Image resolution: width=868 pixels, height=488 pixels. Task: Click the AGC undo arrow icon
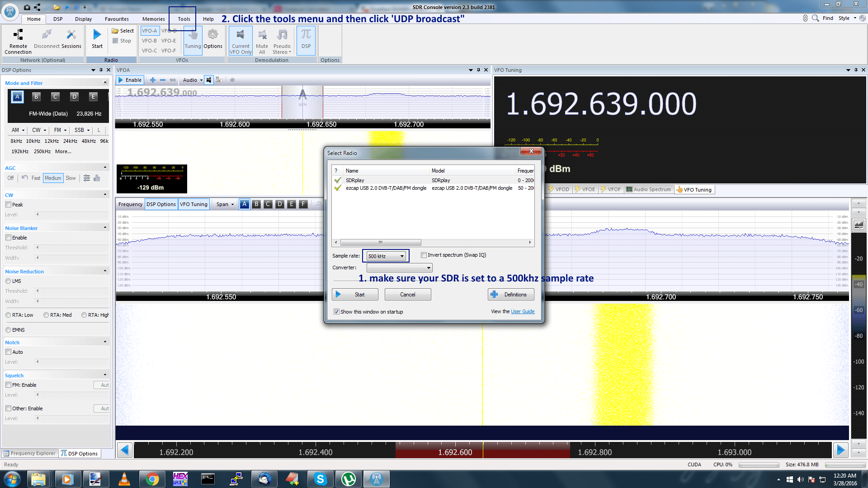[25, 178]
